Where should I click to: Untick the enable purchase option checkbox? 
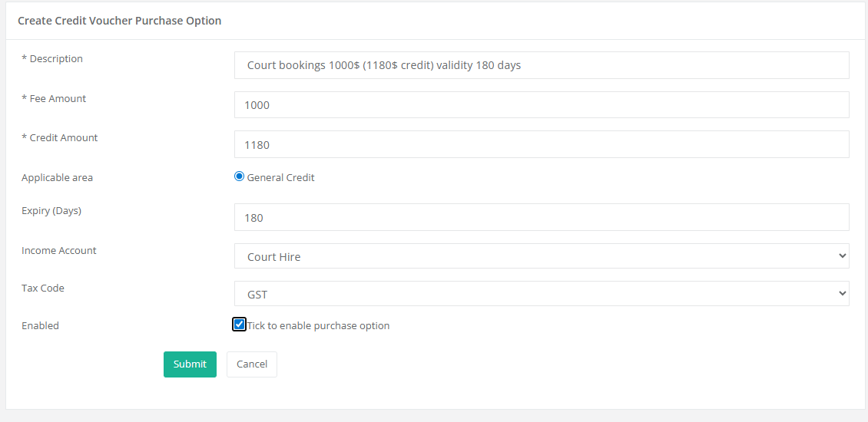coord(240,325)
